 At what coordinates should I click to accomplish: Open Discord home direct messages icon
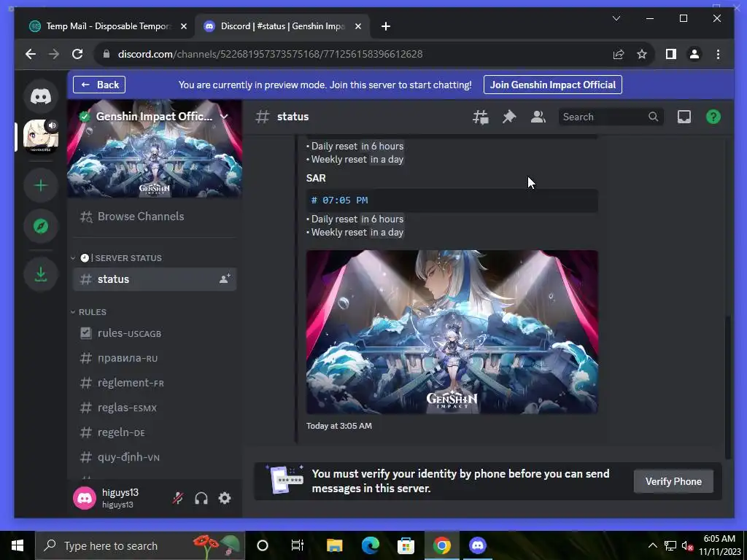[x=41, y=96]
